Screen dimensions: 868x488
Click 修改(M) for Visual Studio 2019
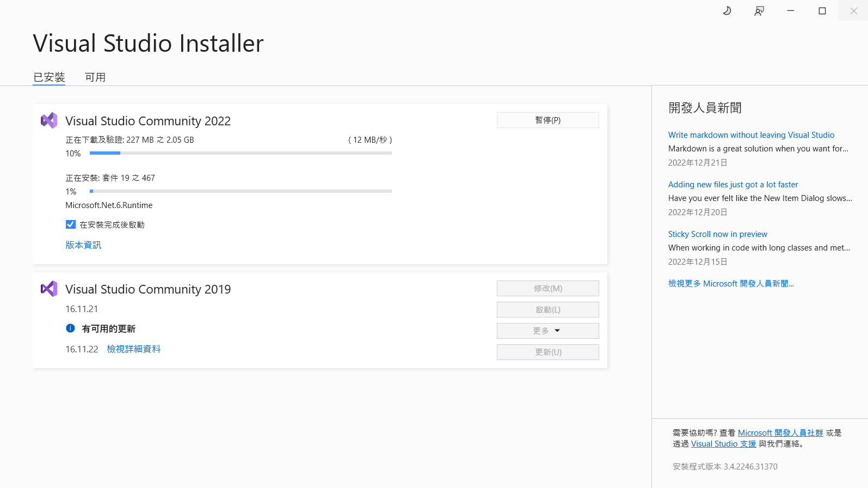point(548,288)
